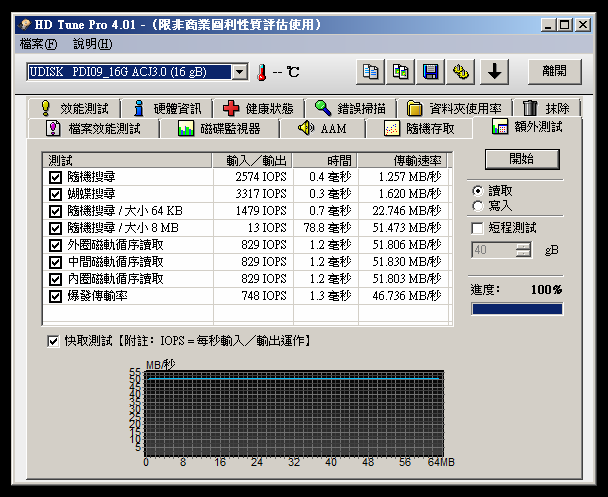Uncheck the 隨機搜尋 test checkbox
This screenshot has height=497, width=608.
click(x=55, y=177)
